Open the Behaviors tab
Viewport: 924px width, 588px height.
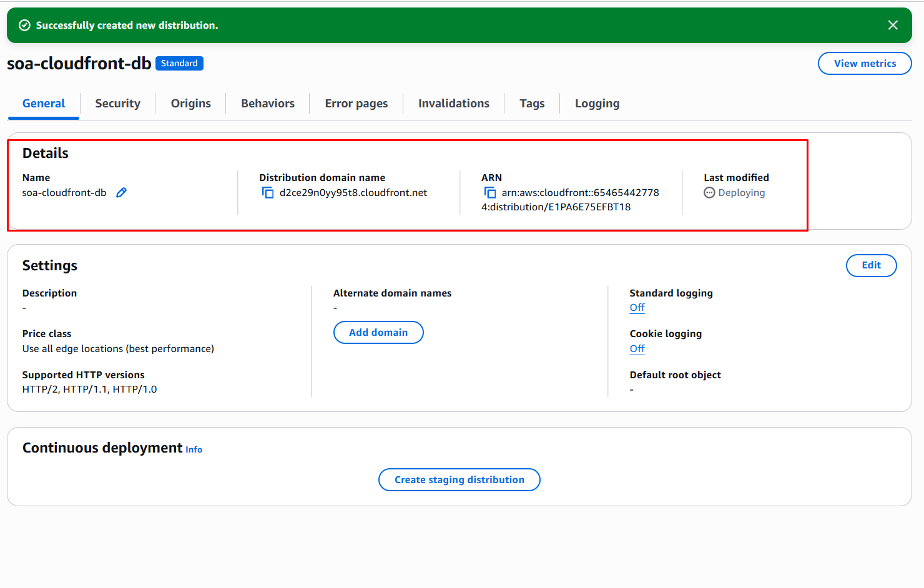(268, 104)
